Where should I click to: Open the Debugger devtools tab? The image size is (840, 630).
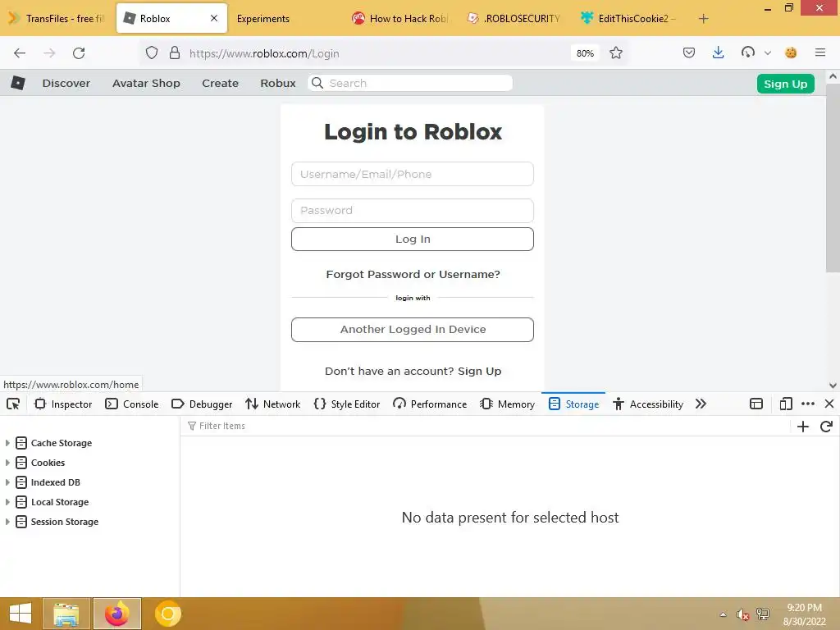[202, 404]
